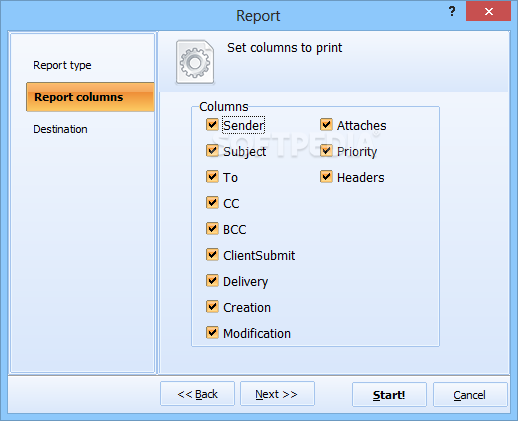Click the << Back button
The image size is (518, 421).
click(x=197, y=394)
